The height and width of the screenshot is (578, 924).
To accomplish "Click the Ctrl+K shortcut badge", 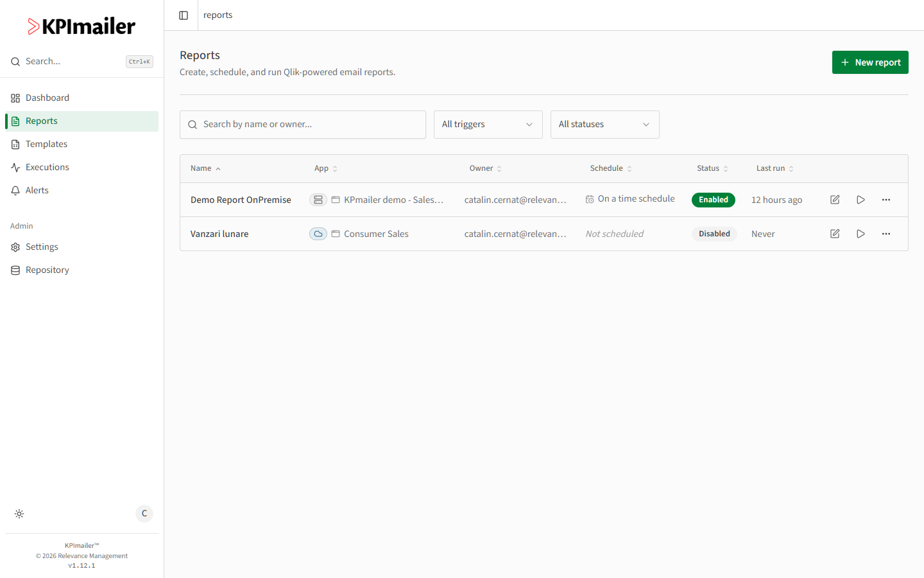I will click(139, 62).
